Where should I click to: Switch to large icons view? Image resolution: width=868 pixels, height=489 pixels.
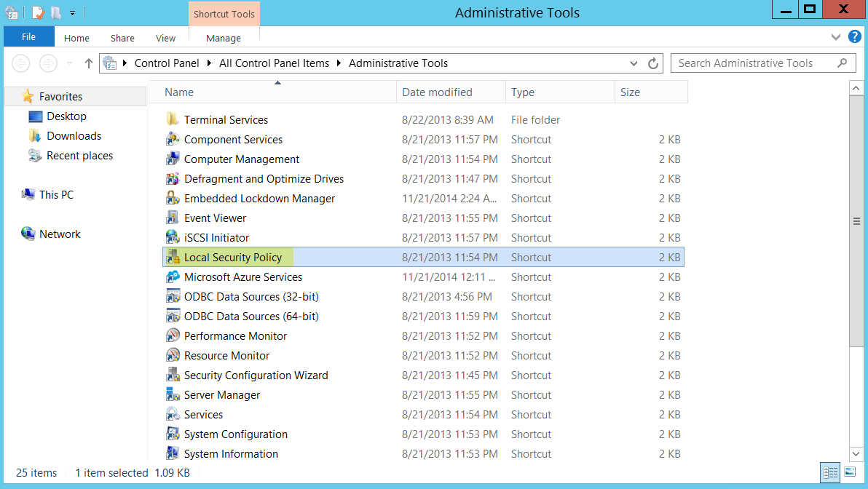click(x=850, y=473)
